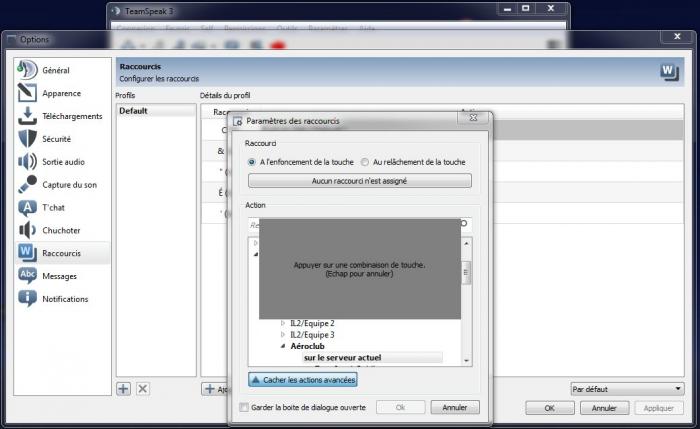Select the IL2/Equipe 2 label
The height and width of the screenshot is (429, 700).
coord(312,323)
